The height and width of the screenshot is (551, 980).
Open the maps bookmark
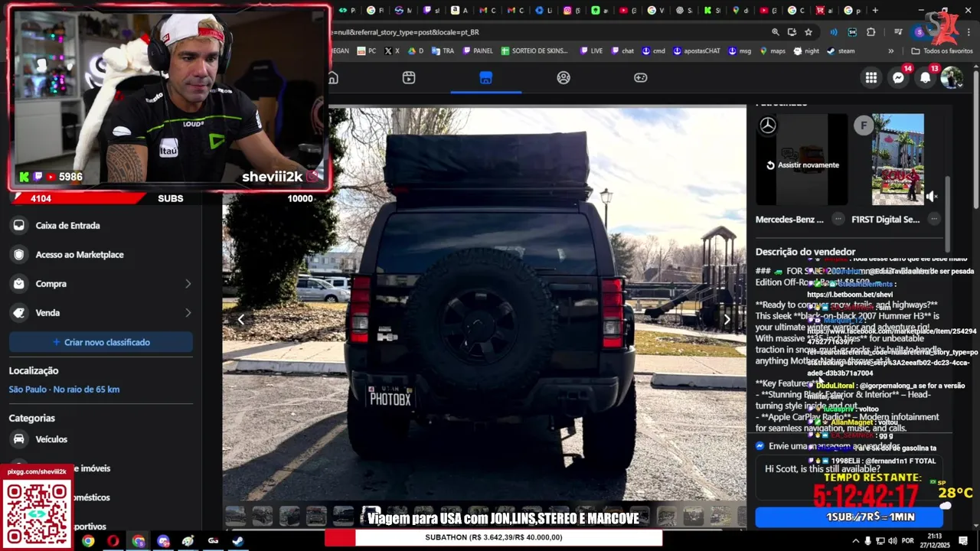pyautogui.click(x=773, y=51)
